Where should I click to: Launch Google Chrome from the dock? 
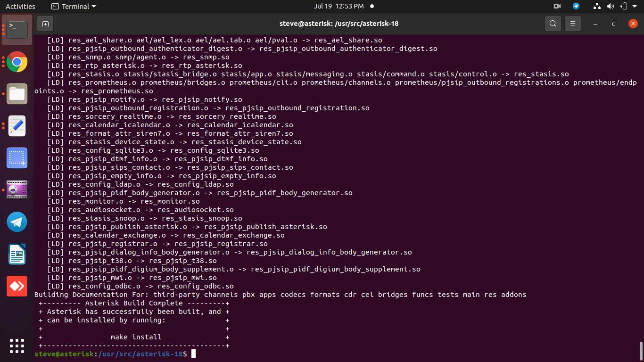pyautogui.click(x=17, y=62)
